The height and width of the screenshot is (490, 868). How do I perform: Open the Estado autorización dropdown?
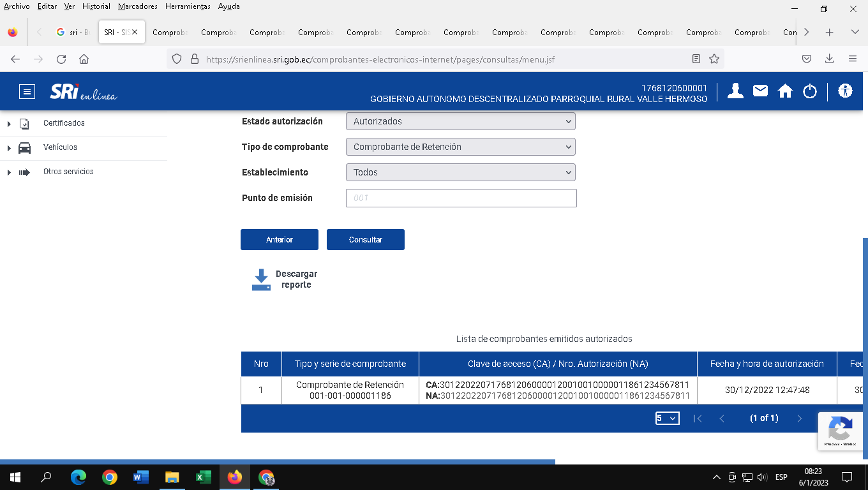(460, 121)
